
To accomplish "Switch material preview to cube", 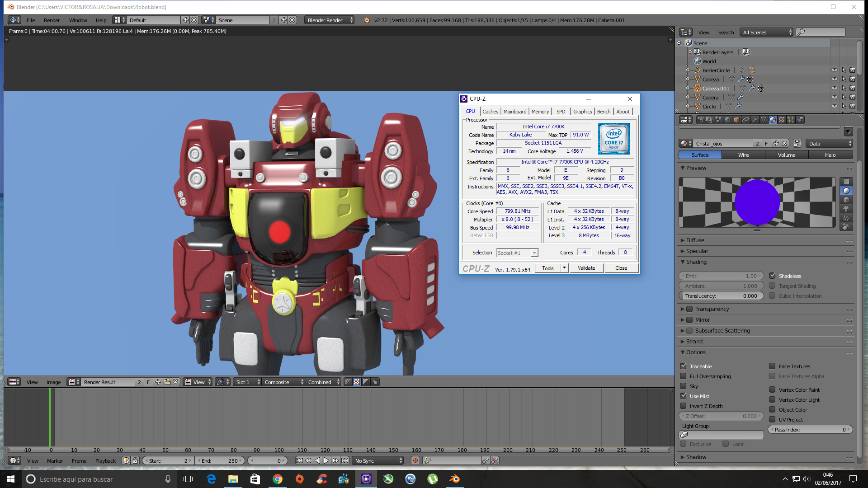I will (846, 200).
